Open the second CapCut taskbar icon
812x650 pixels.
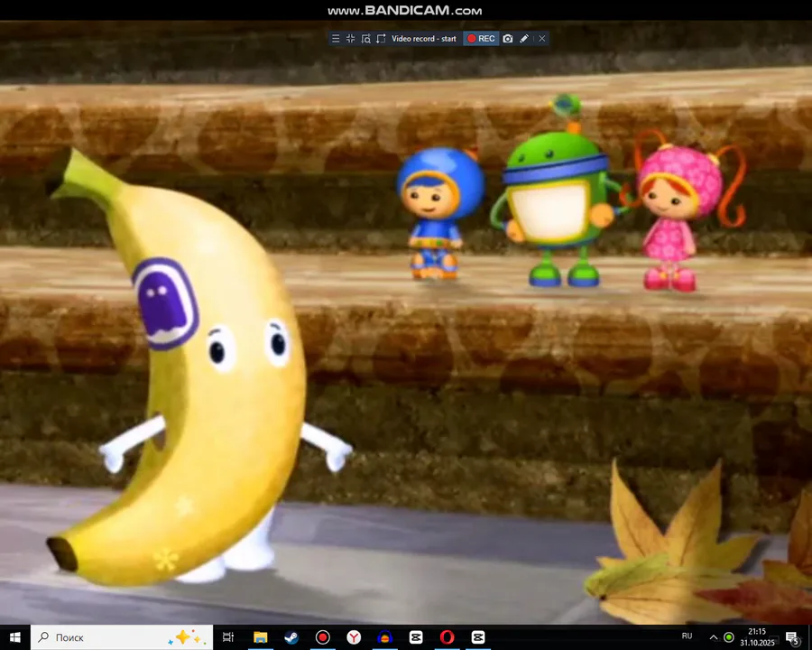pyautogui.click(x=478, y=637)
